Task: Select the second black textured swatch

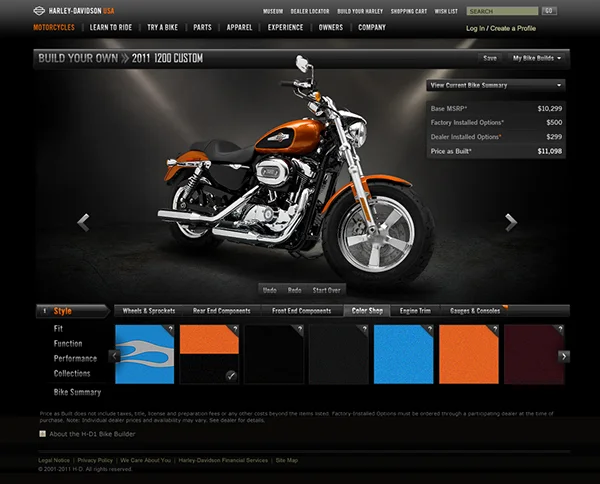Action: (339, 354)
